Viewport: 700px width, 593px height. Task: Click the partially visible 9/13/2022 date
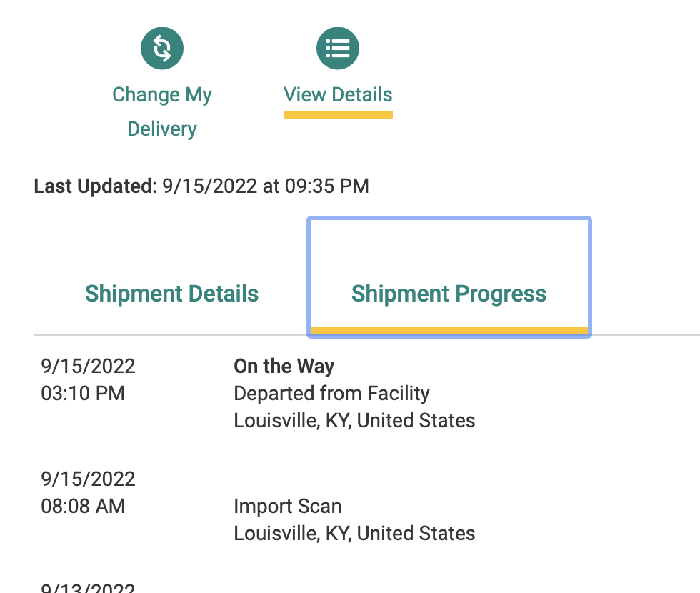click(x=88, y=588)
